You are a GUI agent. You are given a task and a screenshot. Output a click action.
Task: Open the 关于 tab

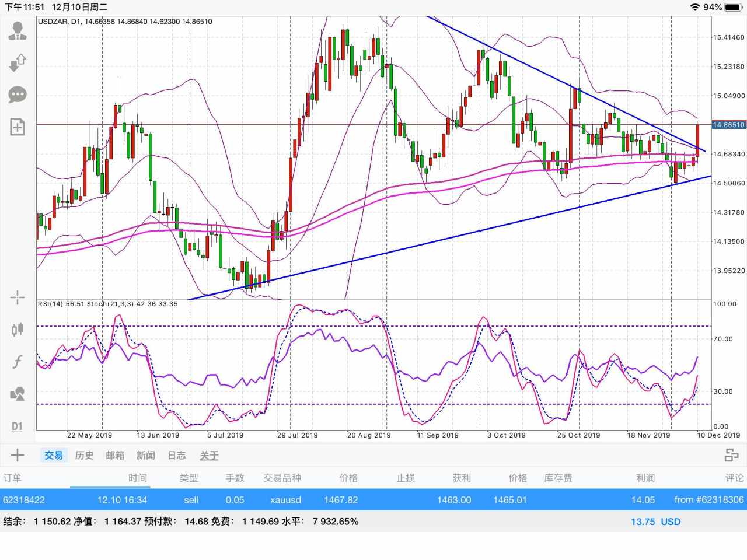(209, 455)
